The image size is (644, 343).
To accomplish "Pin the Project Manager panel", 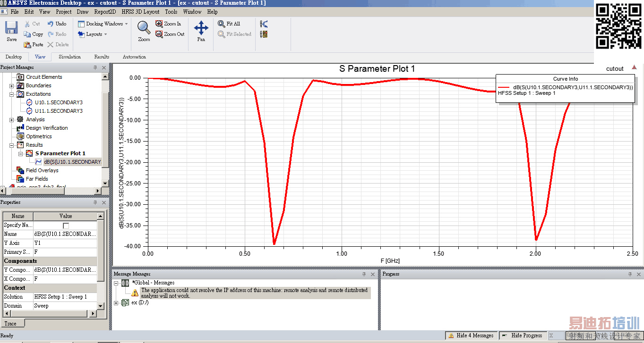I will tap(95, 67).
